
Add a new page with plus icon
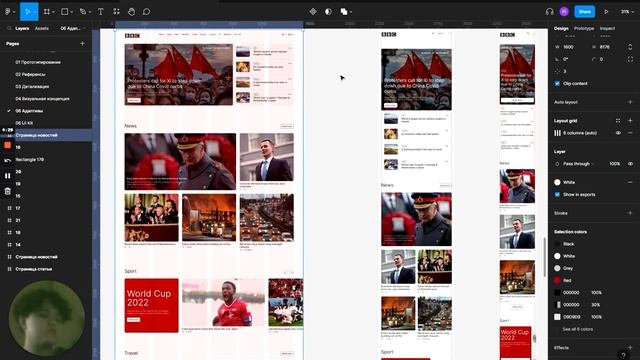(x=82, y=43)
